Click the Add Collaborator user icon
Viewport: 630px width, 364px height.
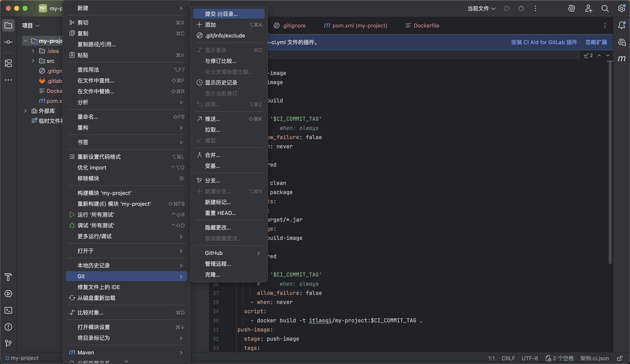[x=588, y=9]
